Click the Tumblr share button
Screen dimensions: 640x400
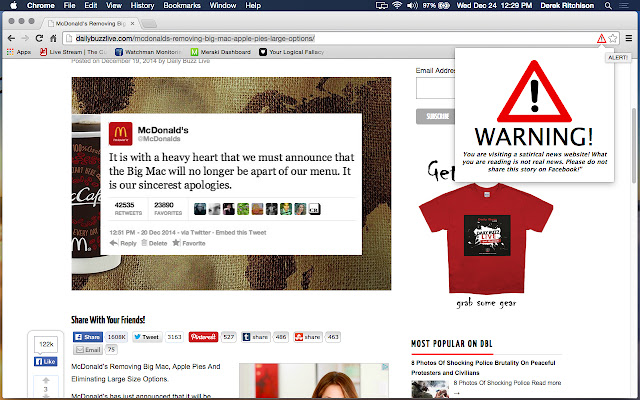(x=256, y=337)
